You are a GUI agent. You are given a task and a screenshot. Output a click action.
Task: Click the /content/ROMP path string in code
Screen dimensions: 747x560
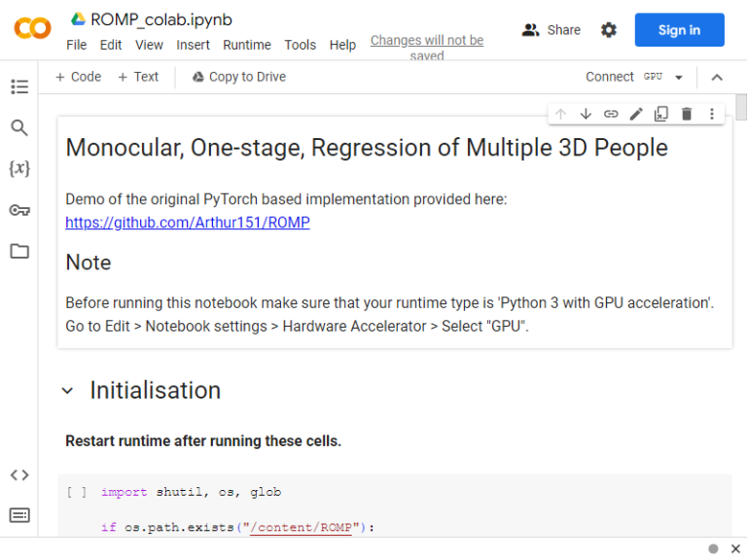[302, 528]
